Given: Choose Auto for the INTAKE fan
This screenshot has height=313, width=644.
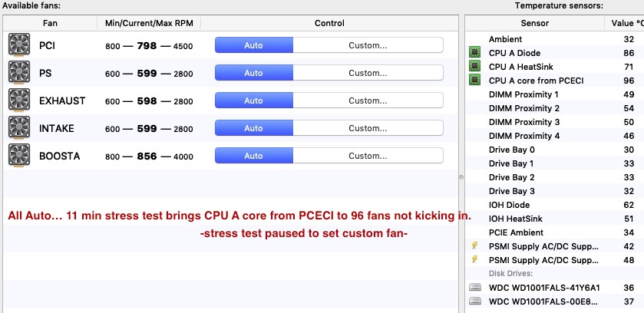Looking at the screenshot, I should pyautogui.click(x=254, y=128).
